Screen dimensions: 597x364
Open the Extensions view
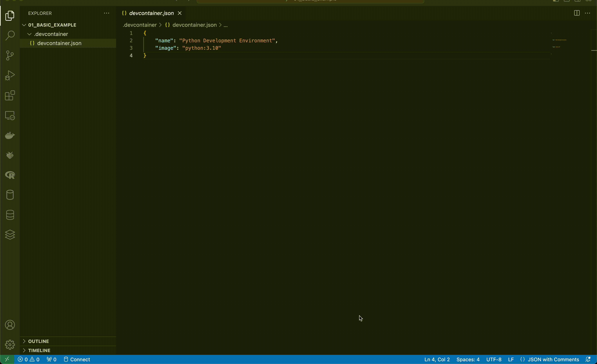10,95
